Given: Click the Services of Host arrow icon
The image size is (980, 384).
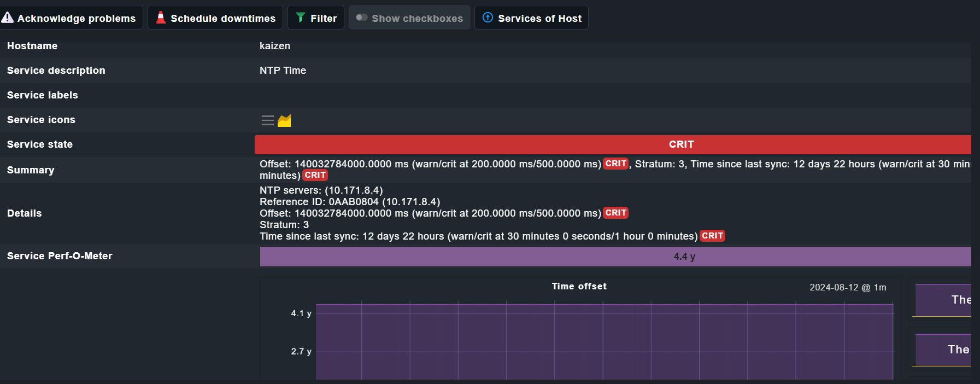Looking at the screenshot, I should [x=488, y=18].
